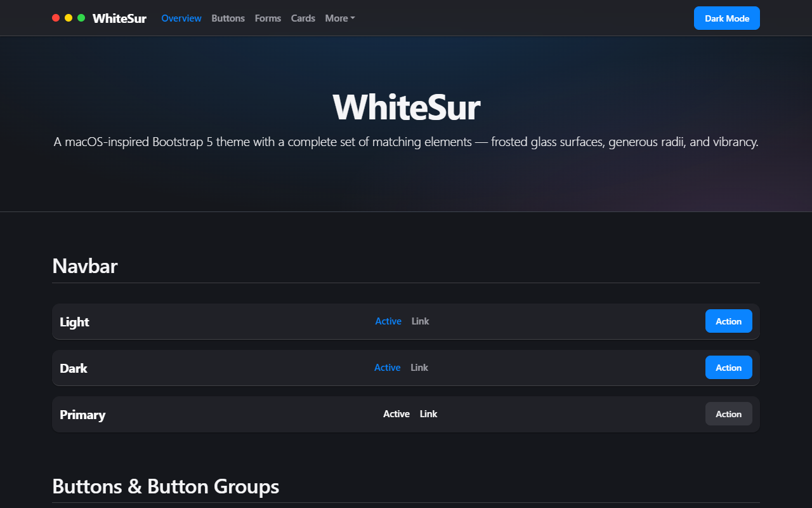Viewport: 812px width, 508px height.
Task: Click the Dark navbar brand
Action: click(x=74, y=368)
